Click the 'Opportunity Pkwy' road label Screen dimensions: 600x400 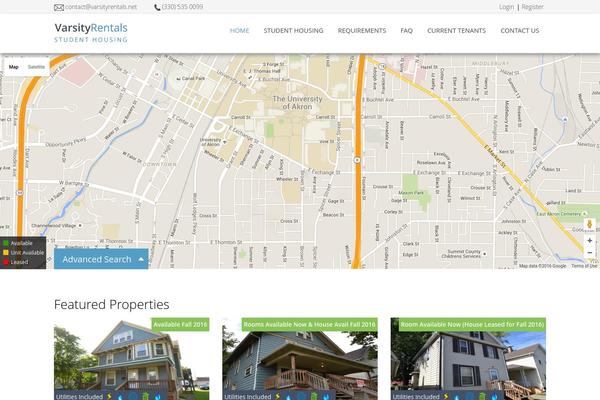[65, 143]
